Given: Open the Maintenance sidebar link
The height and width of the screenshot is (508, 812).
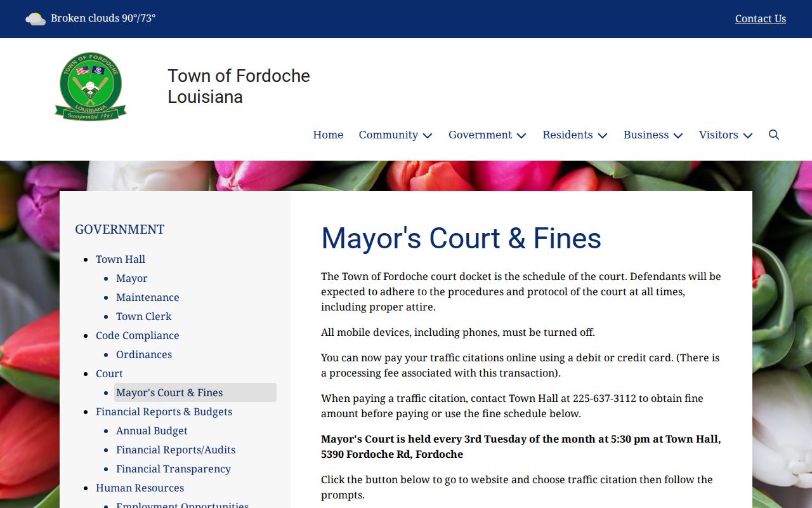Looking at the screenshot, I should click(148, 297).
